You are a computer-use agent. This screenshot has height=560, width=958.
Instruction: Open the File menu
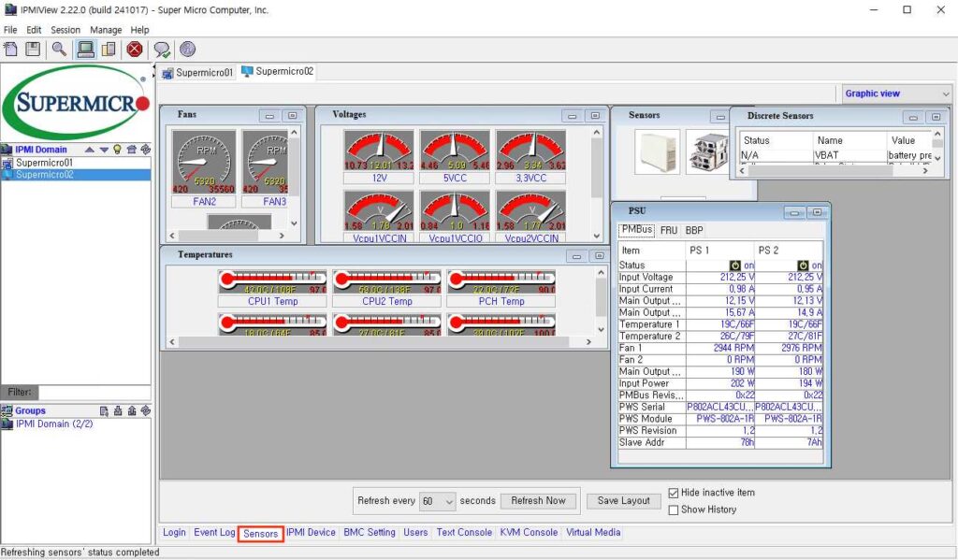point(10,30)
